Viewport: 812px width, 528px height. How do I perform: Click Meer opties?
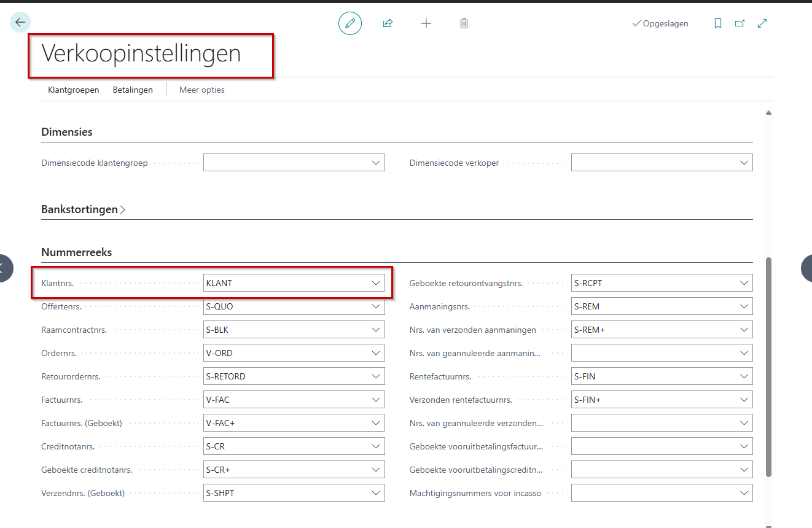click(x=201, y=90)
